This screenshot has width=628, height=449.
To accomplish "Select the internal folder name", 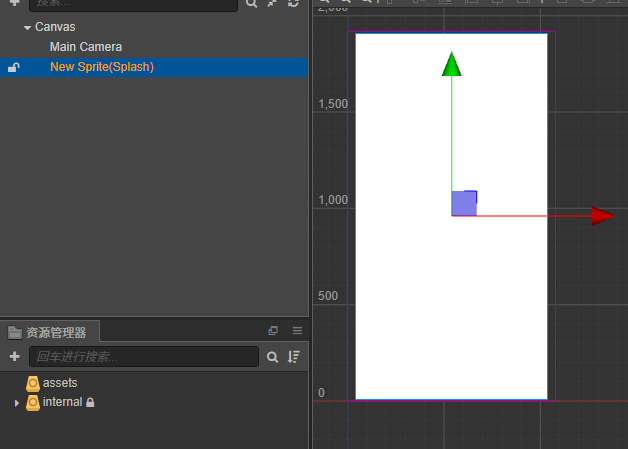I will 62,402.
